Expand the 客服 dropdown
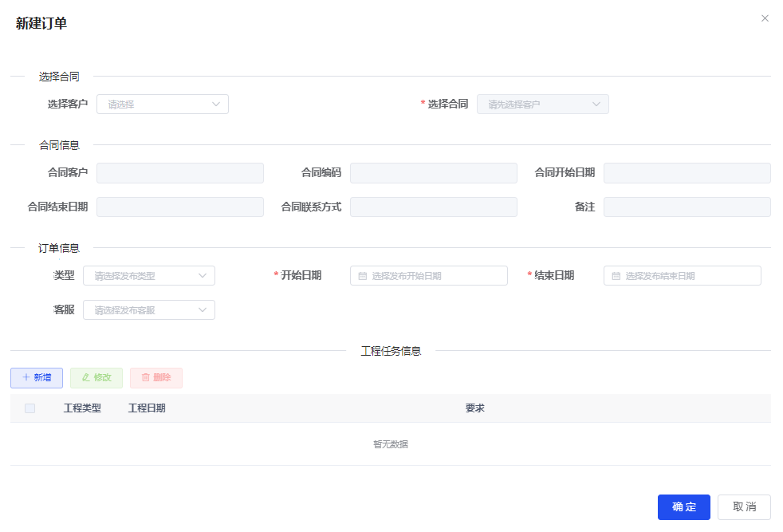783x532 pixels. point(149,310)
